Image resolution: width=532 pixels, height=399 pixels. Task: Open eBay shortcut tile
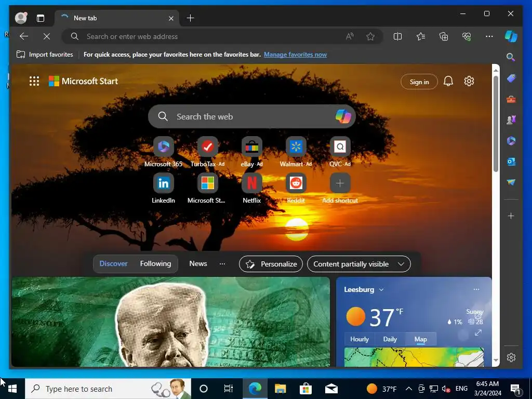pyautogui.click(x=252, y=147)
